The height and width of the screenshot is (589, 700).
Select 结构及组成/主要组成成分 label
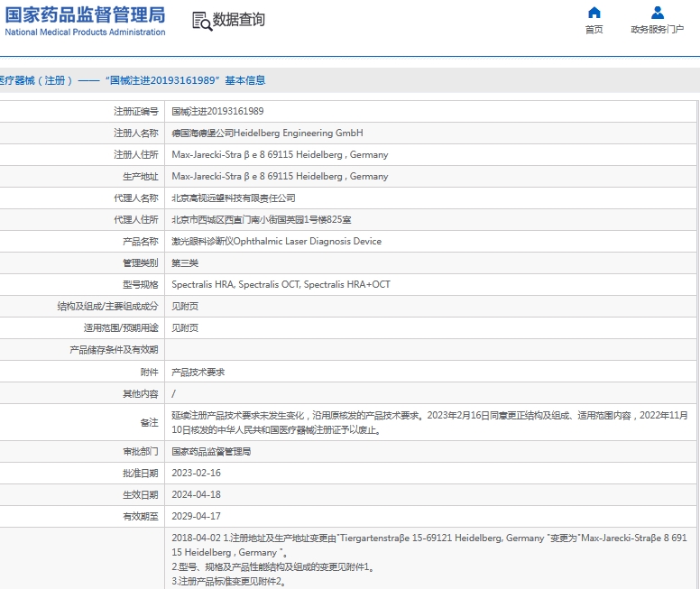tap(107, 307)
